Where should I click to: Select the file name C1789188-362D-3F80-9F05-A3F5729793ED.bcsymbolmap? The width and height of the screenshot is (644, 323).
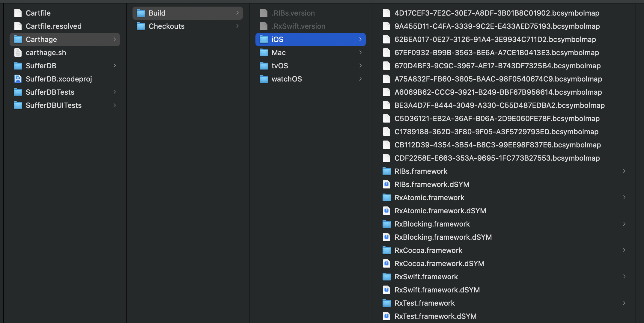pos(496,132)
